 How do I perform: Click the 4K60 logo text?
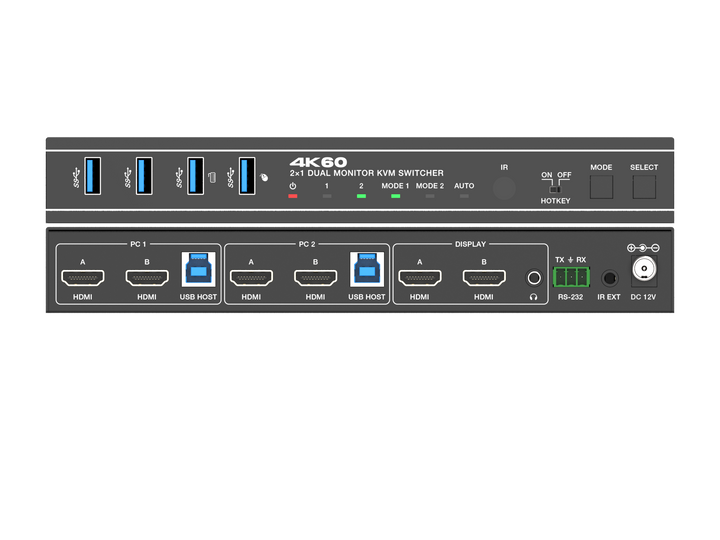(x=318, y=162)
